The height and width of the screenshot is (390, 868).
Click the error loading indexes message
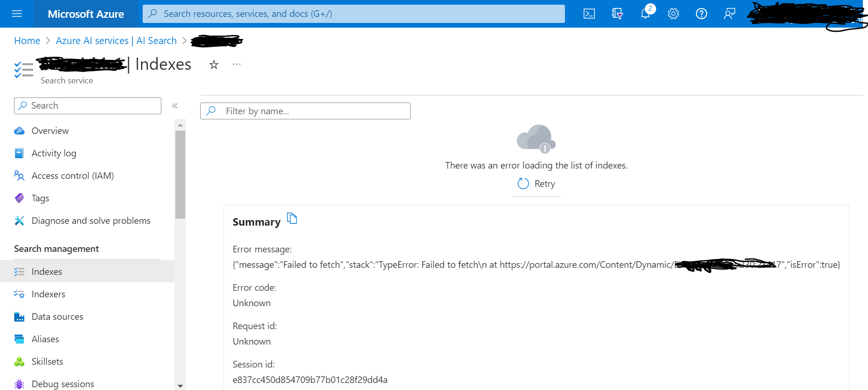pos(536,165)
